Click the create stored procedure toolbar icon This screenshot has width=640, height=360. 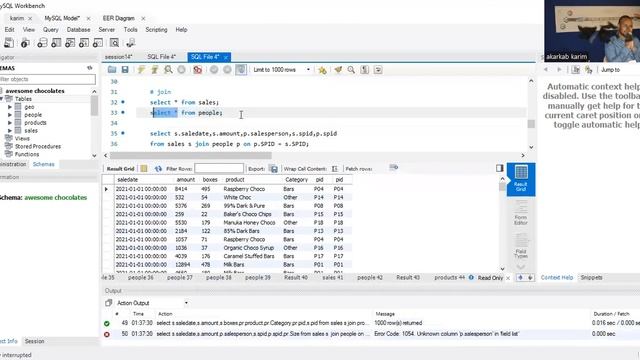84,43
